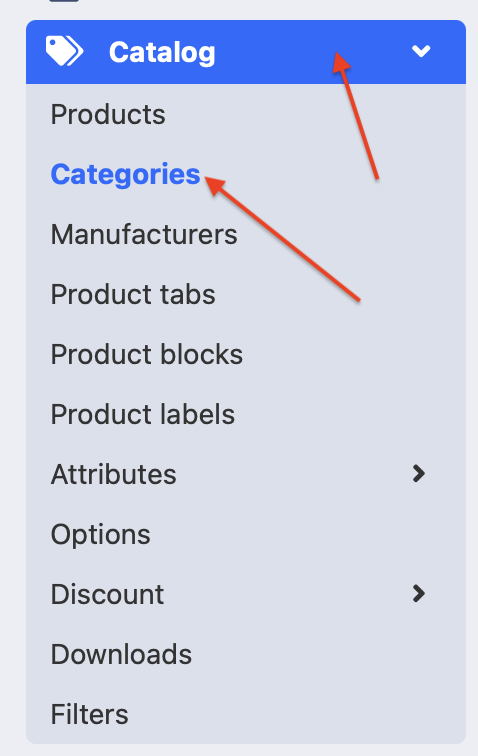Open the Downloads page

tap(122, 654)
